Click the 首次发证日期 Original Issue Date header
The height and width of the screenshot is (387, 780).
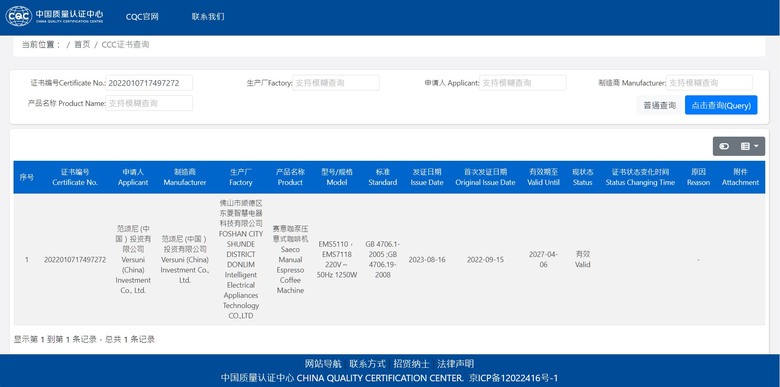point(485,177)
